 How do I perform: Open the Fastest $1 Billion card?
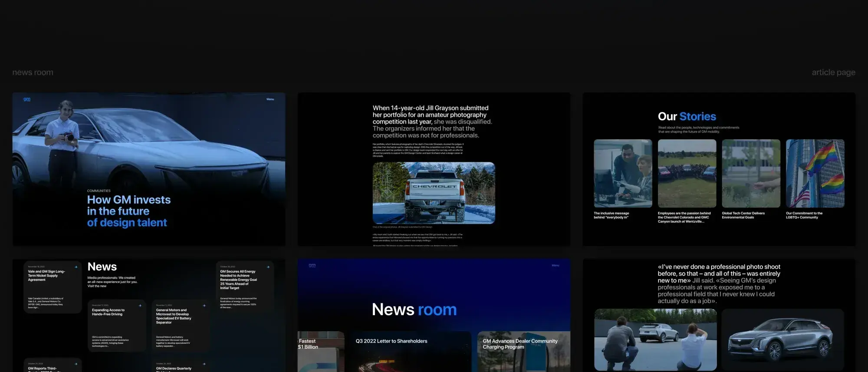tap(321, 352)
